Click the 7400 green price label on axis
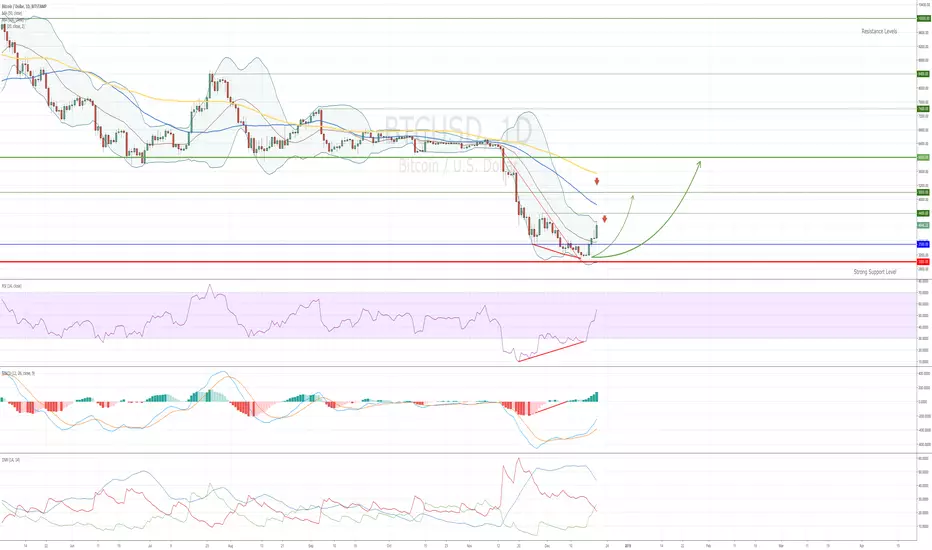Screen dimensions: 932x550 coord(923,109)
